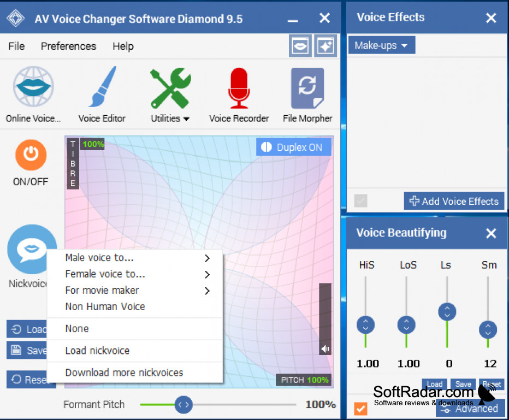Click the Formant Pitch 100% value
509x420 pixels.
pos(321,404)
